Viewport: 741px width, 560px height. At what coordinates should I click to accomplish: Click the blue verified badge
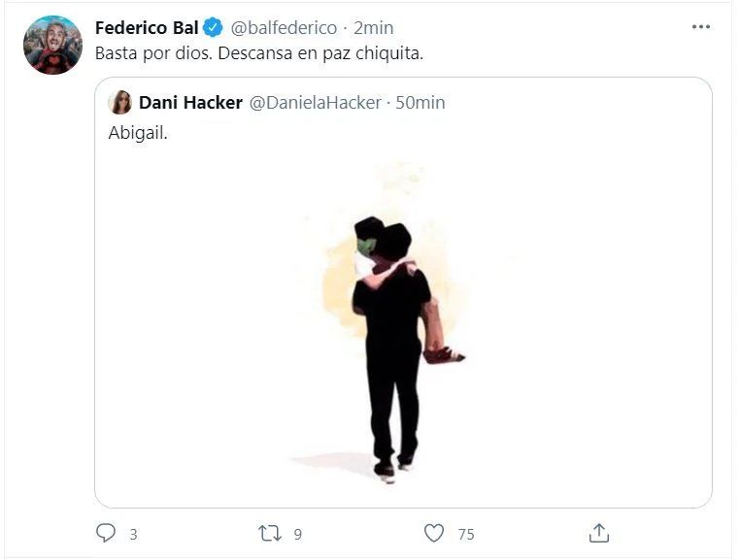pos(214,28)
